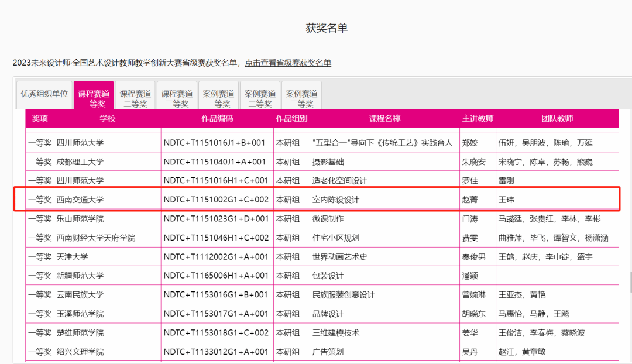Select the 西南交通大学 school cell
This screenshot has width=632, height=364.
pyautogui.click(x=108, y=200)
